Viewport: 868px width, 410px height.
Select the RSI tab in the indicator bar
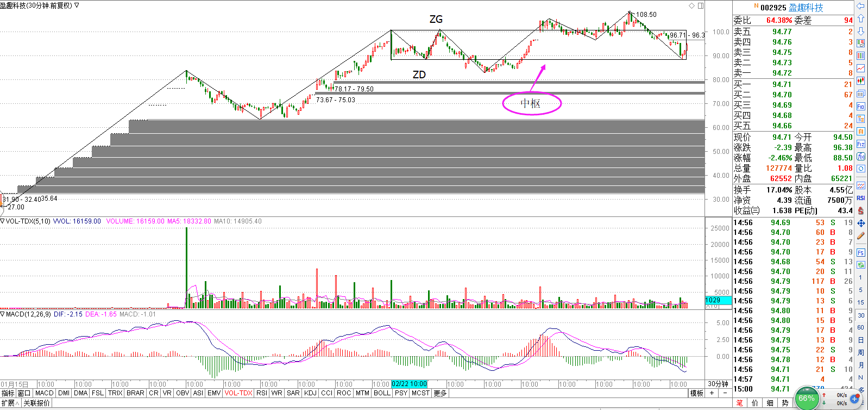click(x=262, y=393)
